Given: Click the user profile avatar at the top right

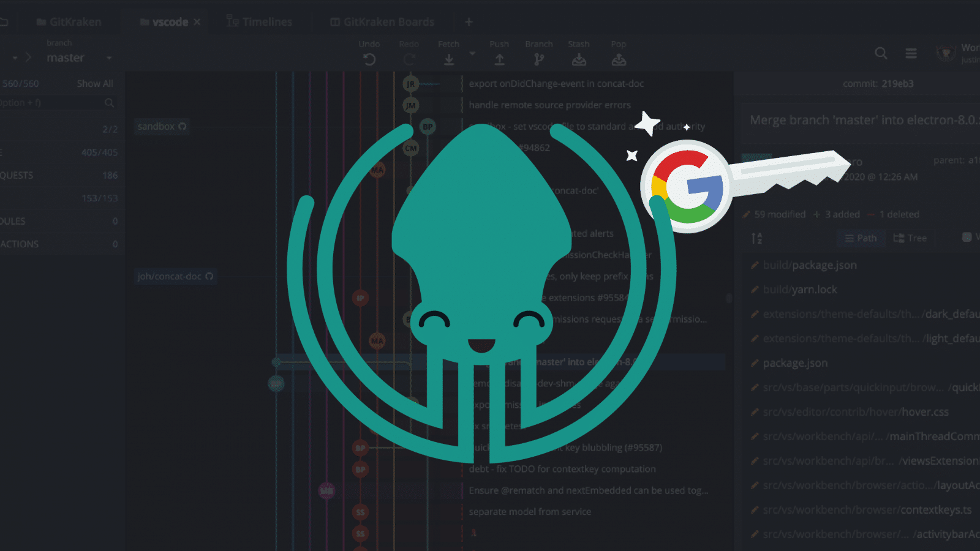Looking at the screenshot, I should 946,53.
